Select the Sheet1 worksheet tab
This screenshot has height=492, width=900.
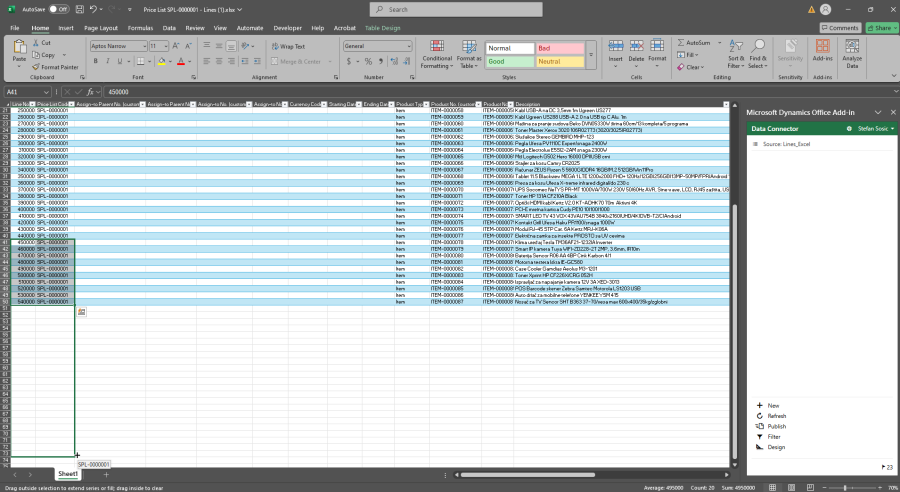pyautogui.click(x=68, y=474)
